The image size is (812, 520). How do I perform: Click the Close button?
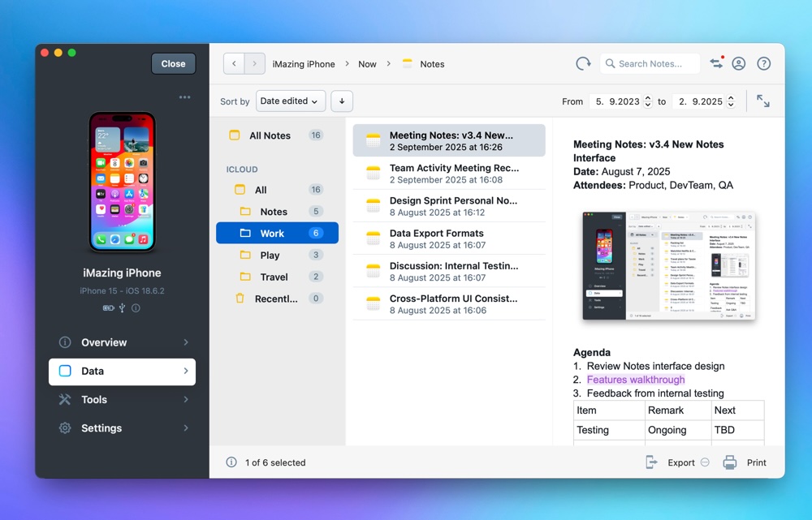pos(174,63)
